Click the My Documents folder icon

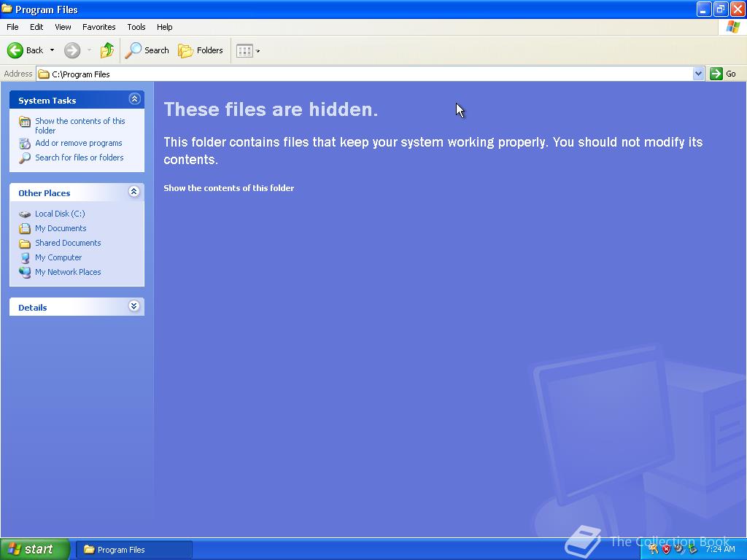tap(25, 228)
